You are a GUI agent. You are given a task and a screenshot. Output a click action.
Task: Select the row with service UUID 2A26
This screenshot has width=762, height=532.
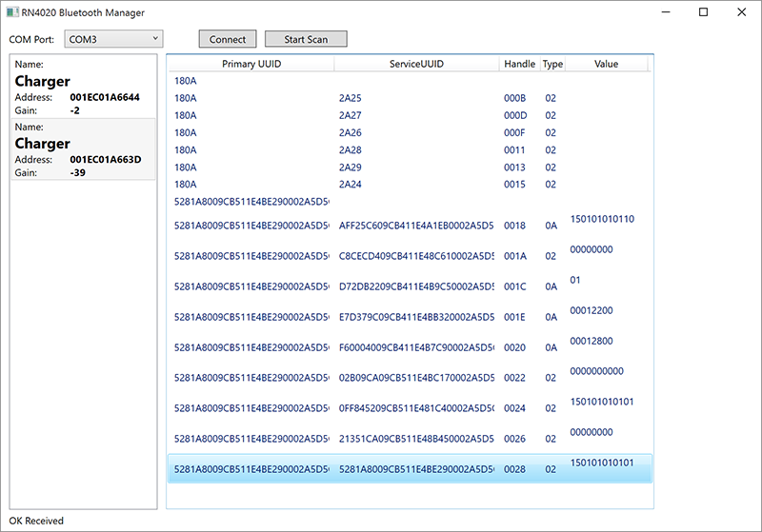pyautogui.click(x=410, y=132)
